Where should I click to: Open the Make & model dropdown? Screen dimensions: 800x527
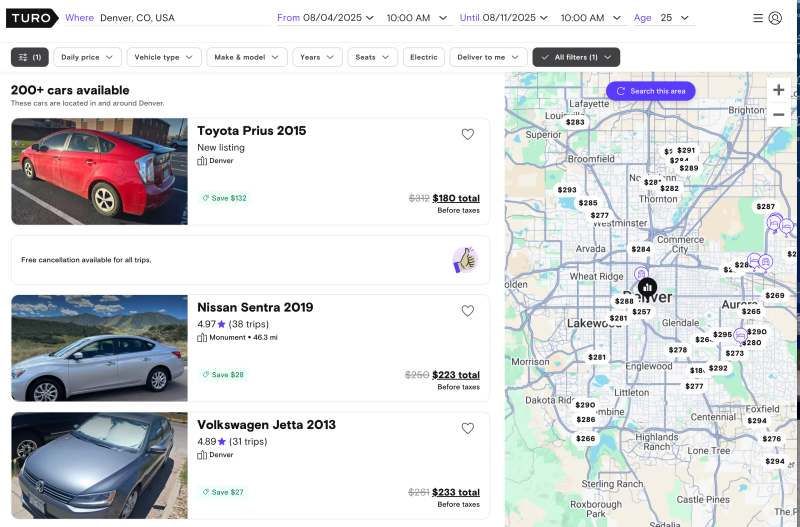coord(247,57)
